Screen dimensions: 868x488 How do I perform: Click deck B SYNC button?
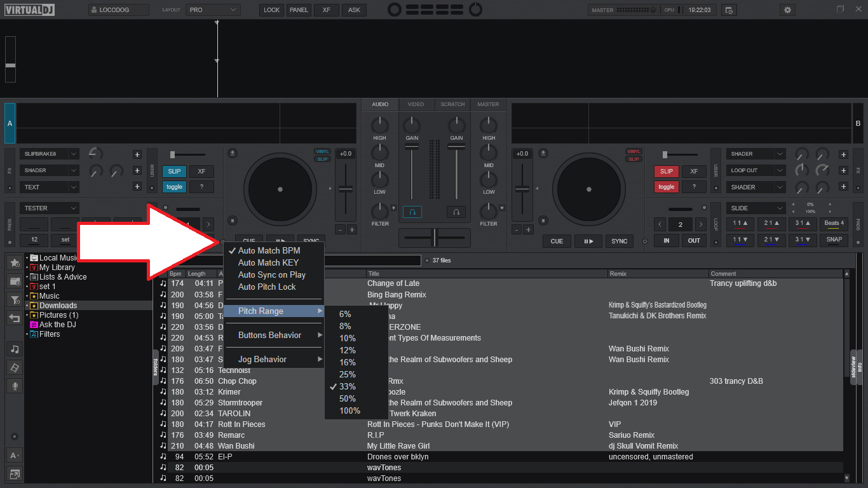coord(620,241)
